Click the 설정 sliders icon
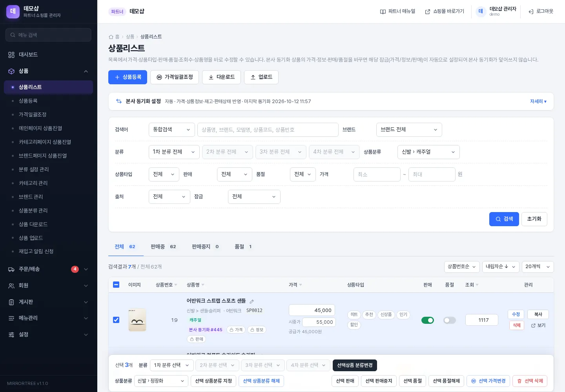Screen dimensions: 565x392 [x=11, y=335]
